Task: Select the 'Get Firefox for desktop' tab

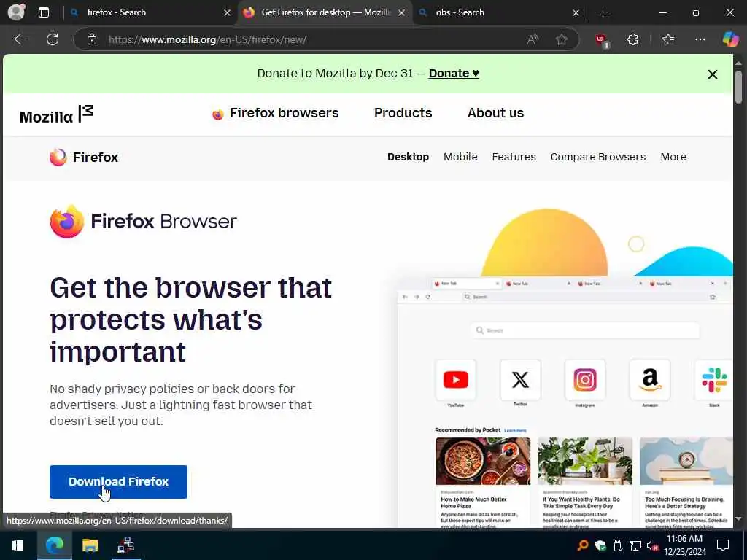Action: coord(325,12)
